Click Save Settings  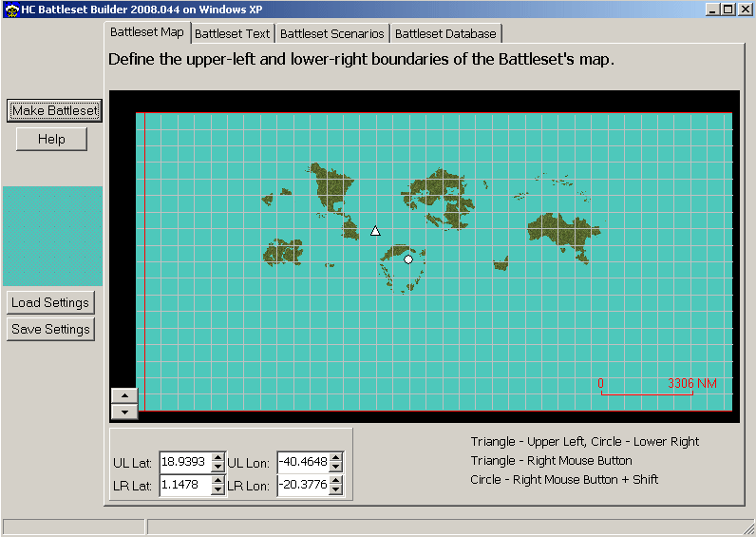click(x=50, y=329)
